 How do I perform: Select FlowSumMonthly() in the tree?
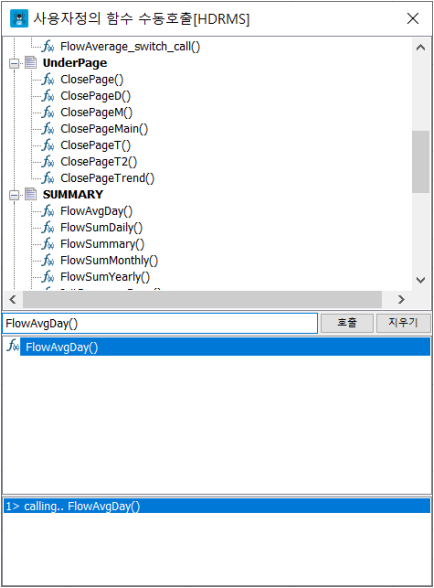109,260
